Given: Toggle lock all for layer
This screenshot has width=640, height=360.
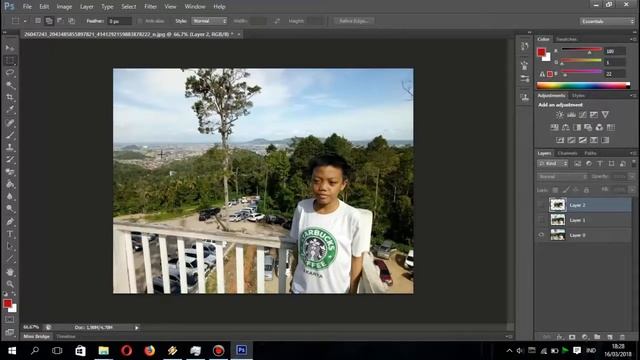Looking at the screenshot, I should (586, 190).
